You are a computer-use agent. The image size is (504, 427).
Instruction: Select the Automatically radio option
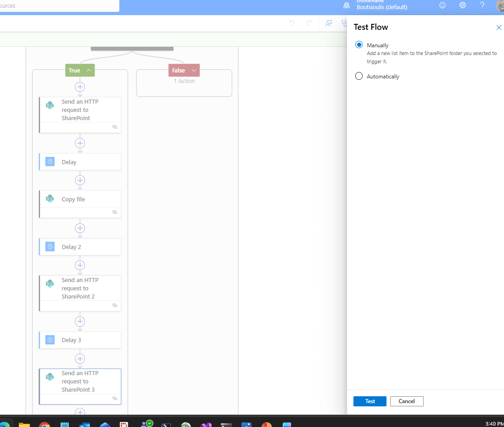pyautogui.click(x=359, y=76)
